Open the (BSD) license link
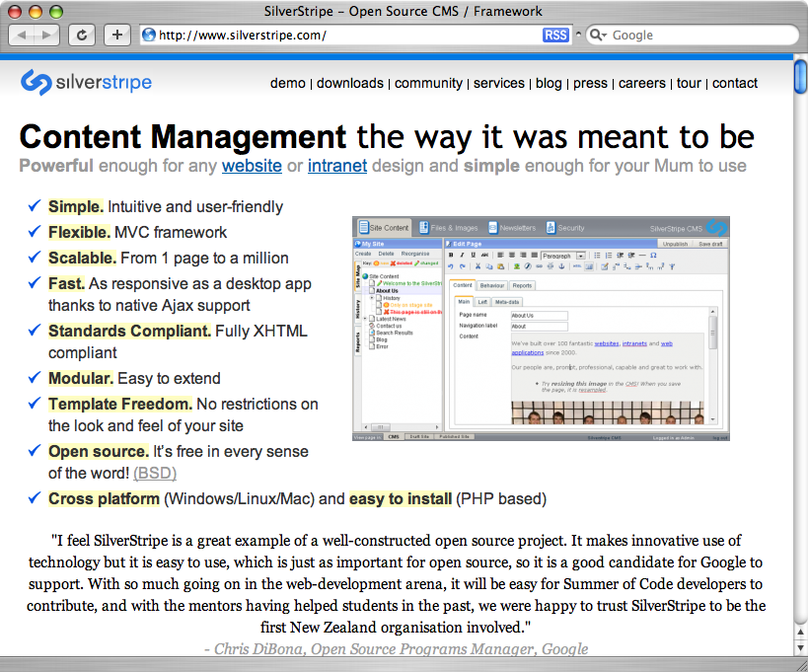Image resolution: width=808 pixels, height=672 pixels. pos(155,473)
